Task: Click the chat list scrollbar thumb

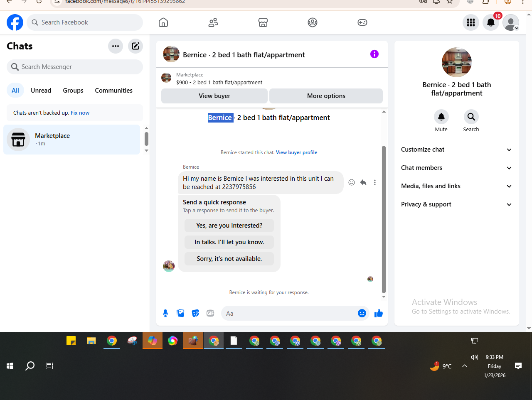Action: click(x=146, y=139)
